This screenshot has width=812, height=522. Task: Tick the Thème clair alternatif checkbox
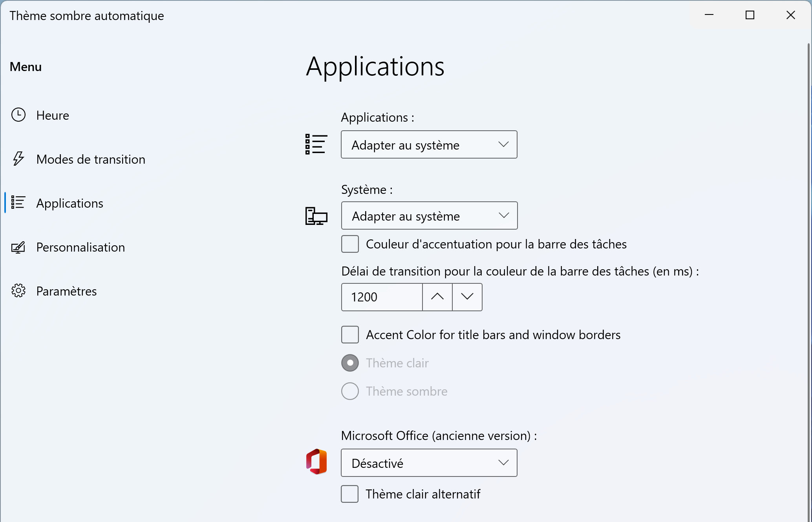coord(349,494)
